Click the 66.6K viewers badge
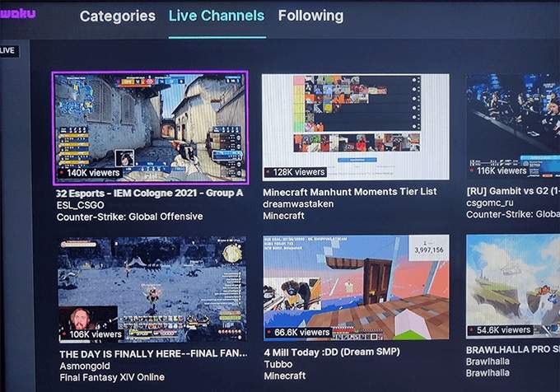 point(298,333)
